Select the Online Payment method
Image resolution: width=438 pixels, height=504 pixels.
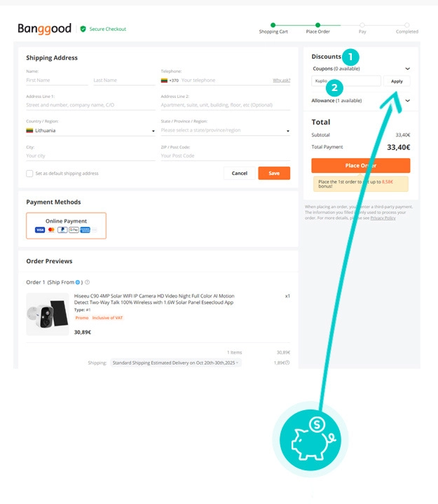pyautogui.click(x=66, y=225)
